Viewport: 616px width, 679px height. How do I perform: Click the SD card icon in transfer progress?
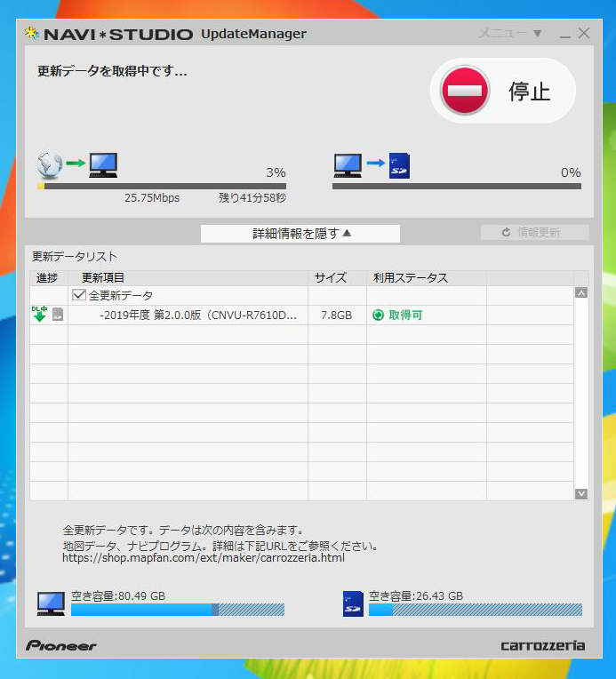click(x=399, y=165)
